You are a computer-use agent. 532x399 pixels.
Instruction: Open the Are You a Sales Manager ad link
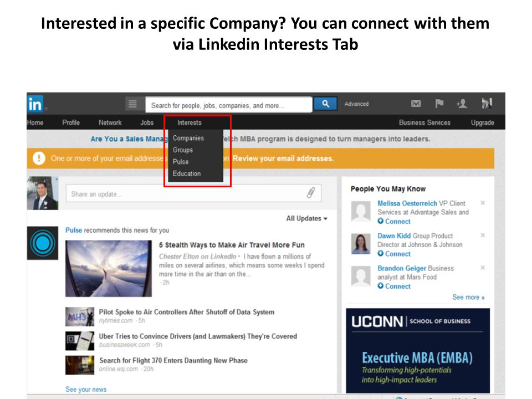[129, 139]
